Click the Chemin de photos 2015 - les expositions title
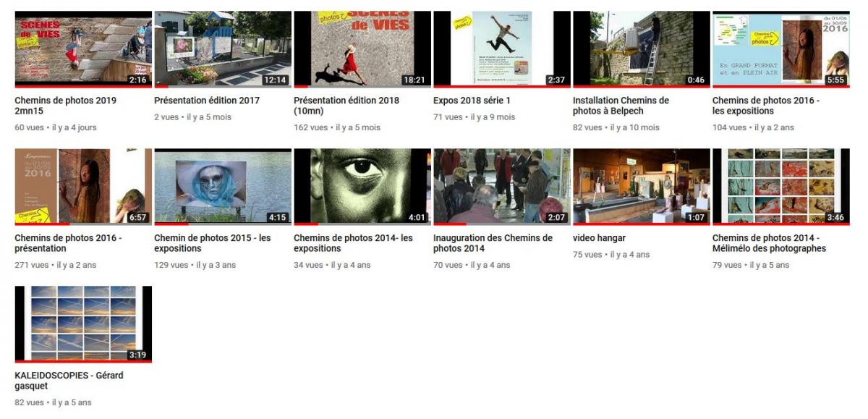 (212, 243)
